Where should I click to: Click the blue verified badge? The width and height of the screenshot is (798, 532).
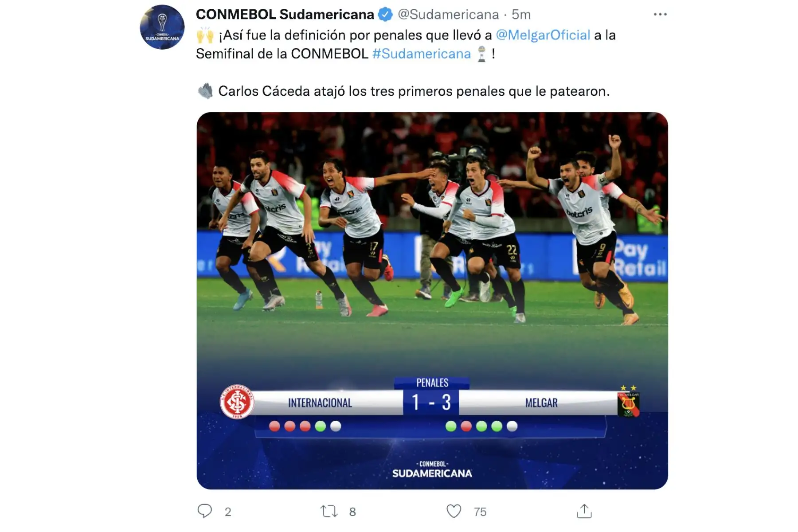385,15
